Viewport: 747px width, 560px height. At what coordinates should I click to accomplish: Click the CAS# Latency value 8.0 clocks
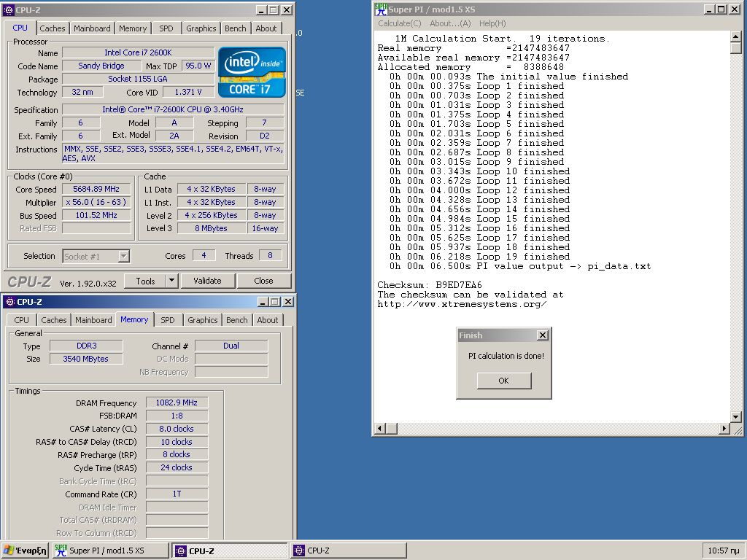(177, 429)
